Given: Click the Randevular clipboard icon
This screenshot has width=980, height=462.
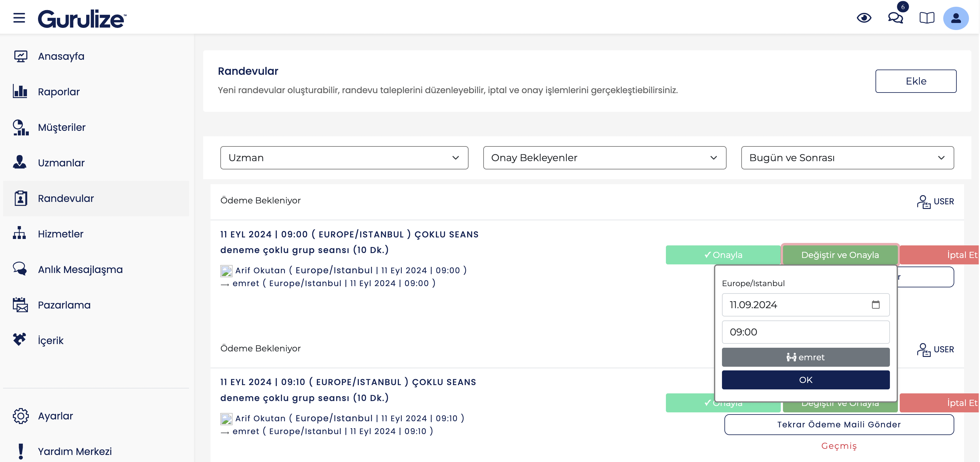Looking at the screenshot, I should click(21, 198).
